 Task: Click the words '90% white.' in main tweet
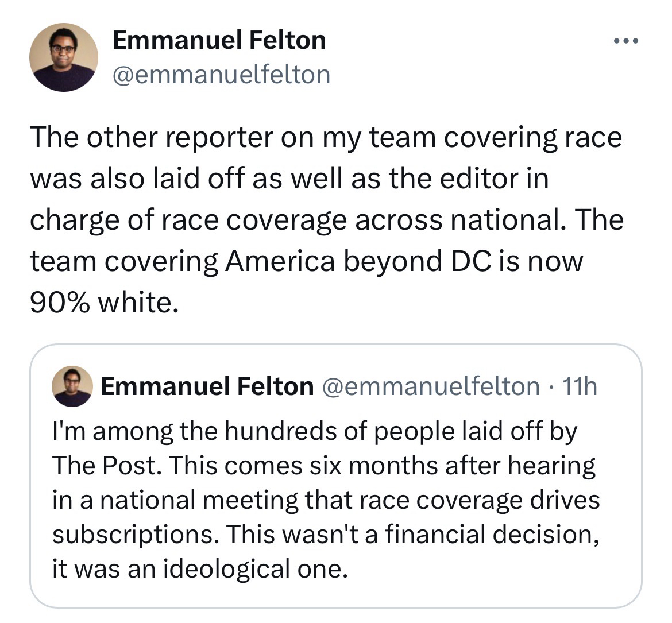pyautogui.click(x=101, y=303)
